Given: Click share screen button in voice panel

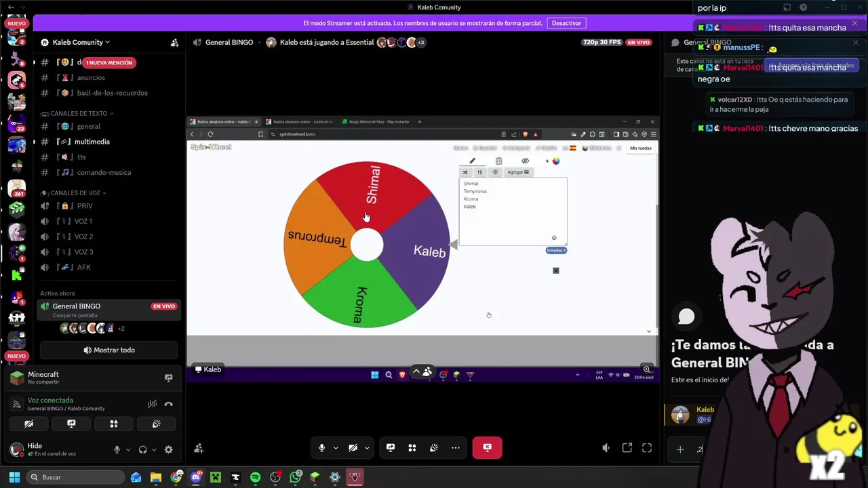Looking at the screenshot, I should coord(71,424).
